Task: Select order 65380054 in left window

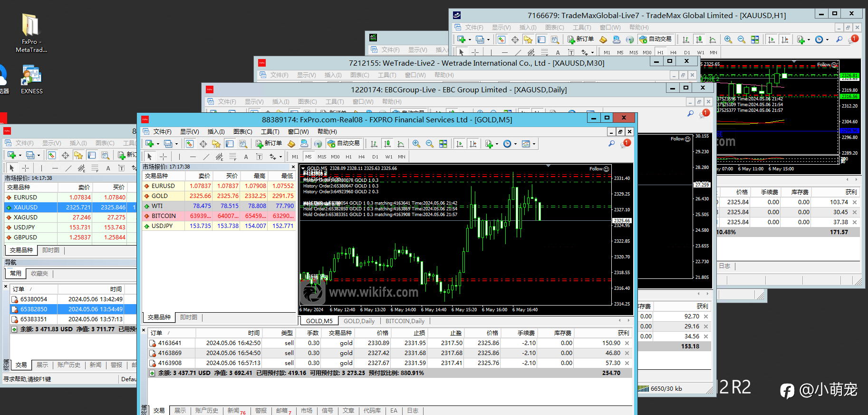Action: click(73, 299)
